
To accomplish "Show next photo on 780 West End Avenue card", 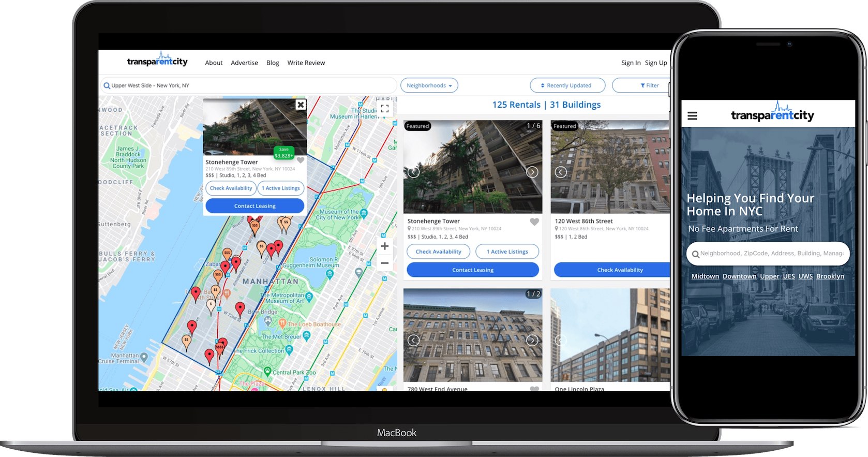I will click(x=532, y=340).
